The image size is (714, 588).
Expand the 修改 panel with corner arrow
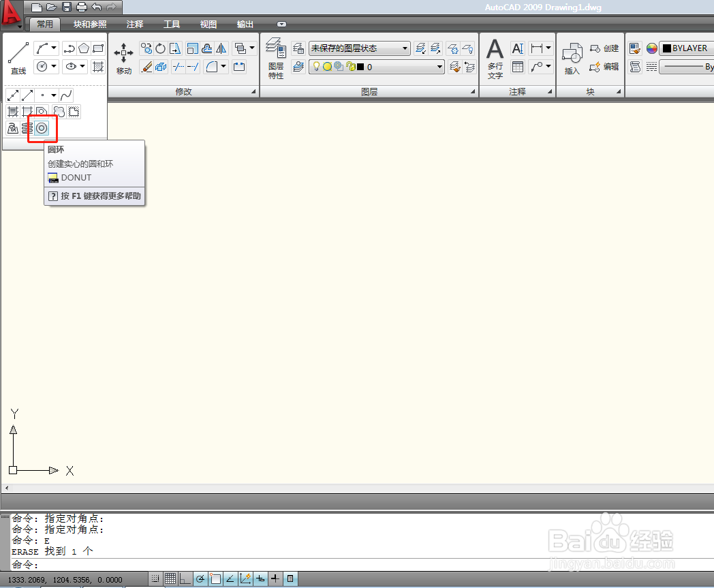[x=253, y=91]
